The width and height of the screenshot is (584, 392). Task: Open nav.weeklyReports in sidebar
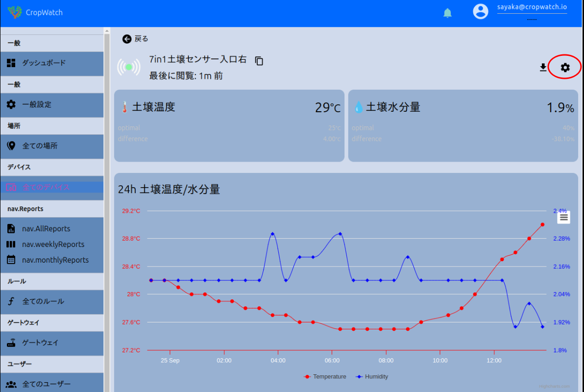click(53, 245)
